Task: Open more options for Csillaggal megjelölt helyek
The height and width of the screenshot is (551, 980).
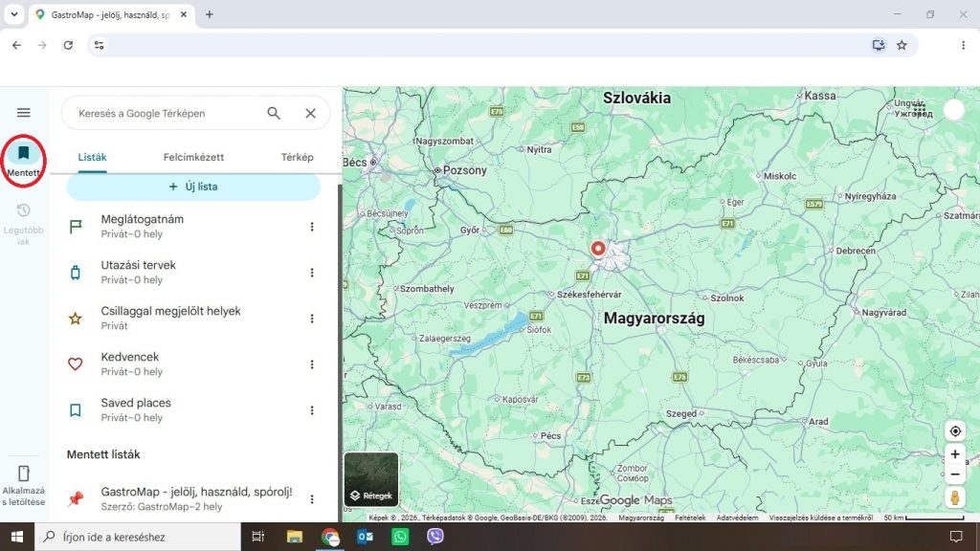Action: click(x=312, y=319)
